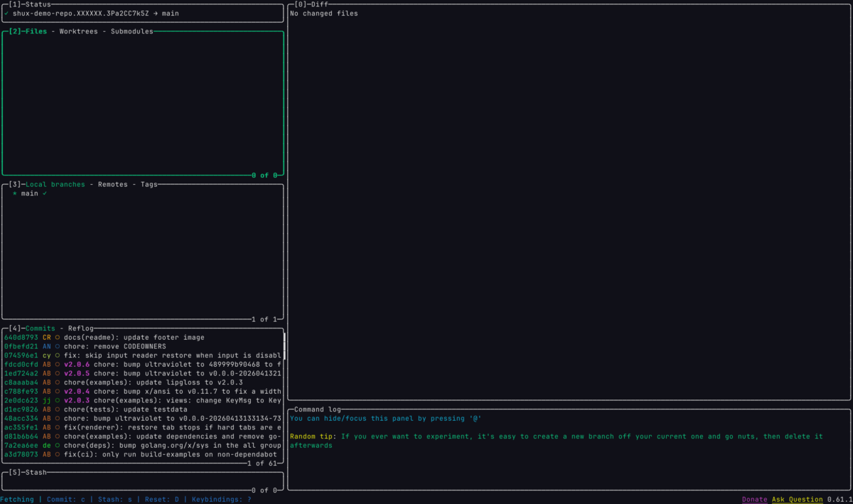The height and width of the screenshot is (504, 853).
Task: Open the Ask Question link
Action: click(x=798, y=500)
